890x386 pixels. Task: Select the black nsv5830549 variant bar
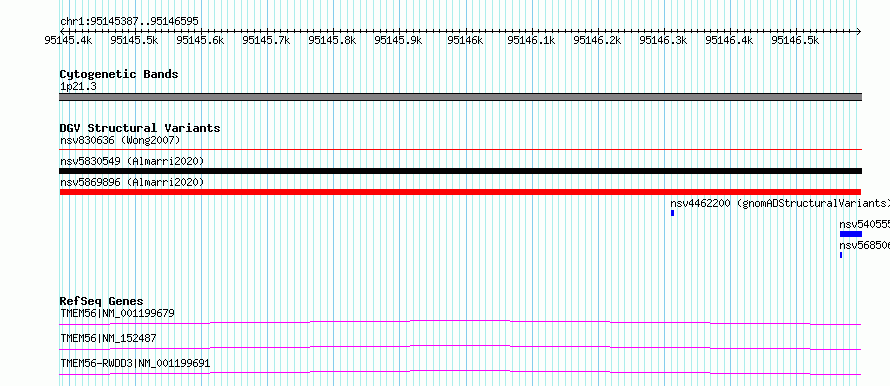(460, 171)
